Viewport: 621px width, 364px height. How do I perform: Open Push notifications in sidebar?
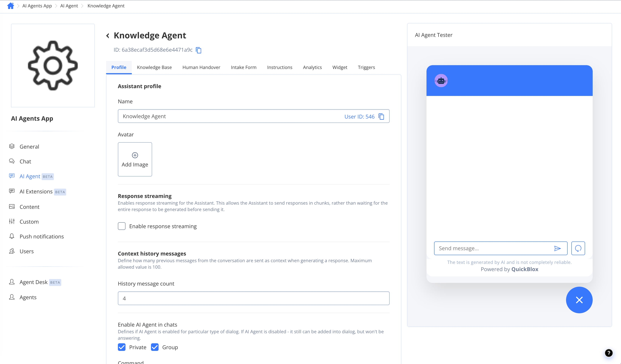(42, 236)
